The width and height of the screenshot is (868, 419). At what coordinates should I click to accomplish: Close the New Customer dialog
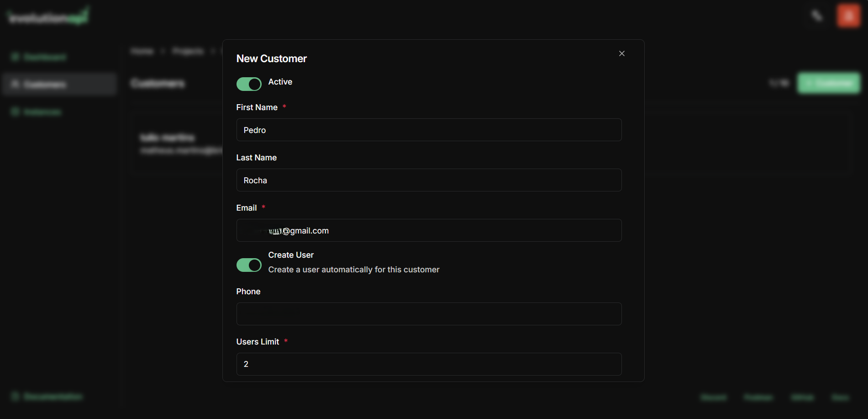point(621,53)
